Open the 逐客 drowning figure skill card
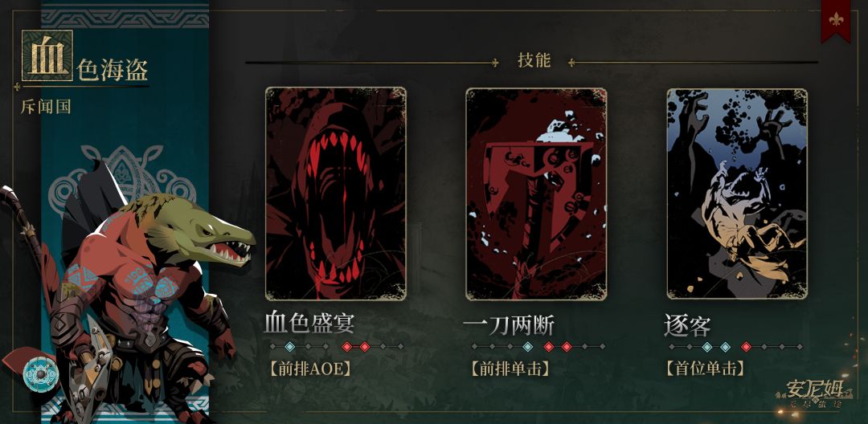Image resolution: width=868 pixels, height=424 pixels. (737, 194)
